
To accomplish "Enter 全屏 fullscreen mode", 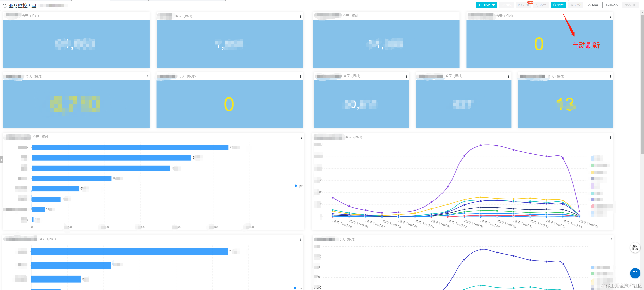I will (593, 5).
